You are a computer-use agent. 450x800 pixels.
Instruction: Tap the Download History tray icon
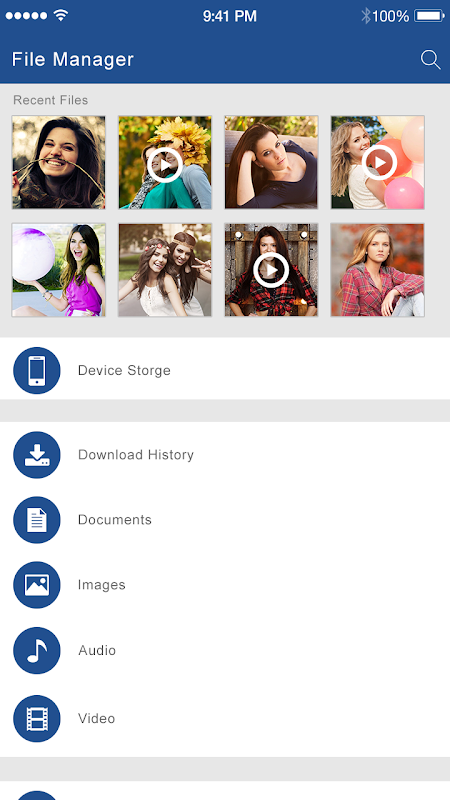(x=37, y=455)
